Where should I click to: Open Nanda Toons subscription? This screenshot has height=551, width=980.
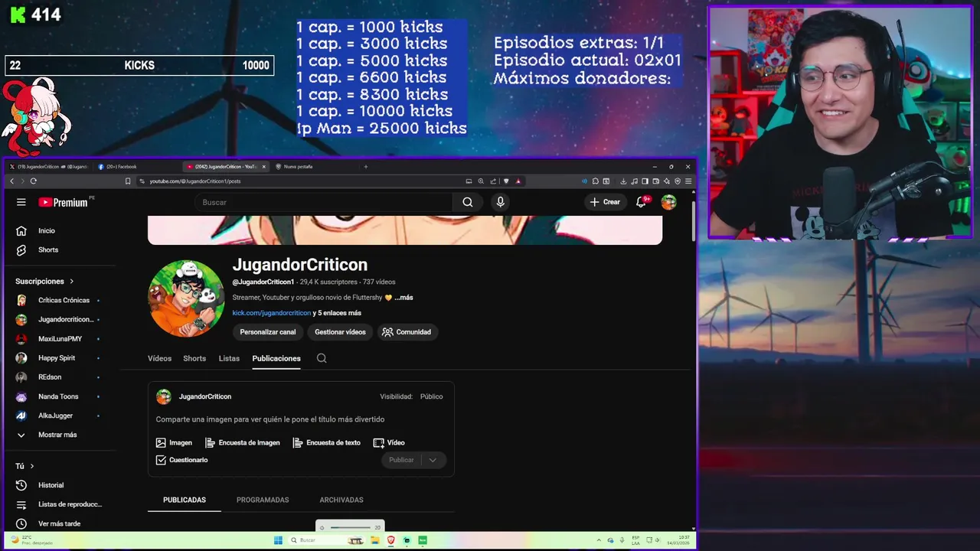point(58,396)
